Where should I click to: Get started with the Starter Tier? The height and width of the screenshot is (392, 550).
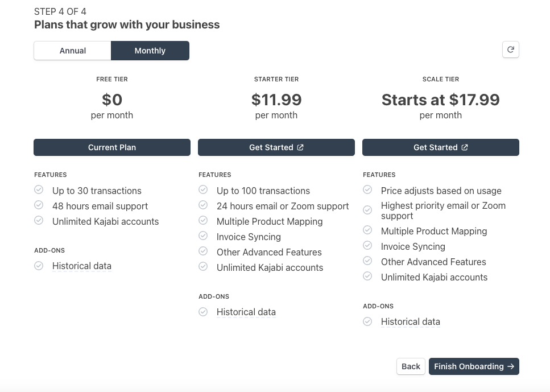point(276,147)
